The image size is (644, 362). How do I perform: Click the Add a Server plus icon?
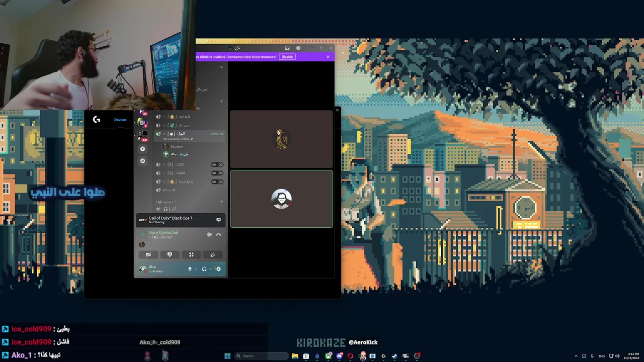click(x=143, y=149)
